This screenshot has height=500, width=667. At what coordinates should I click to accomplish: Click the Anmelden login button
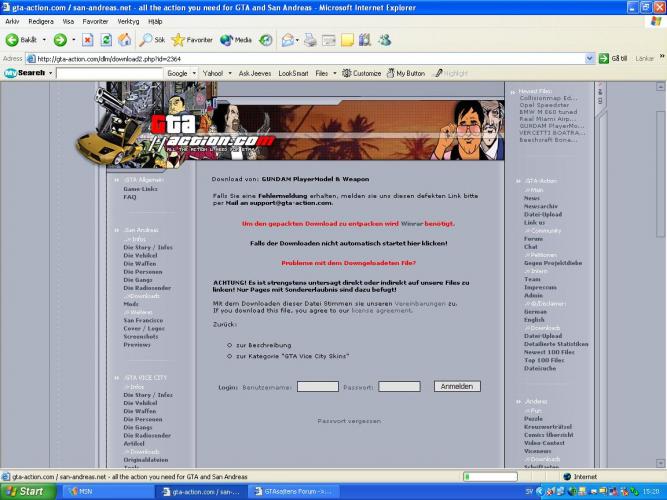(x=457, y=386)
